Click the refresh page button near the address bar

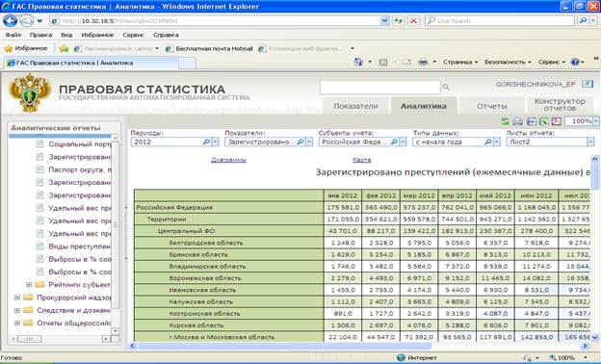(399, 20)
